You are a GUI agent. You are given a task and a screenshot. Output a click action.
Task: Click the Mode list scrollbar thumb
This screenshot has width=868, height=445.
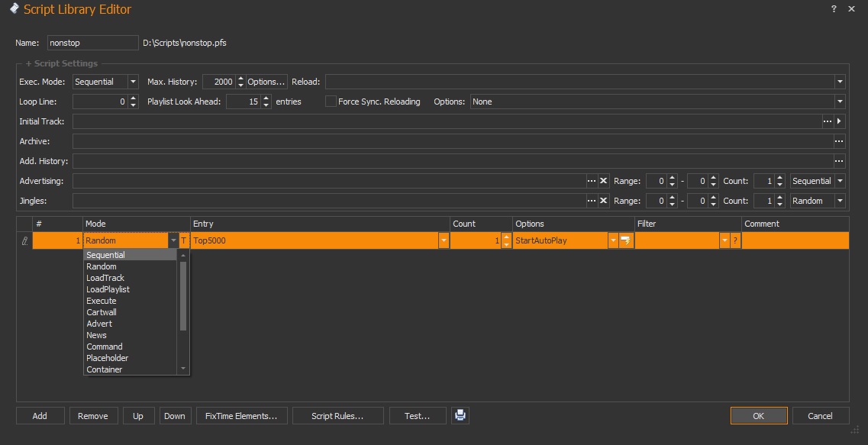(183, 295)
